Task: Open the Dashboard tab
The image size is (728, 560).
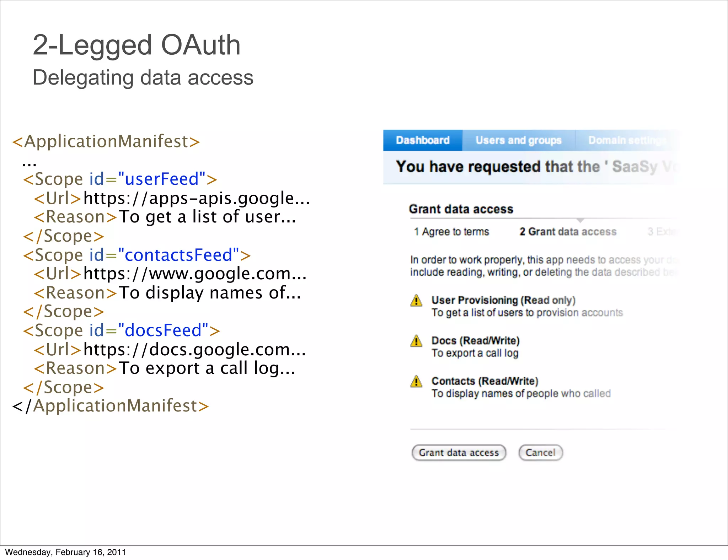Action: [423, 140]
